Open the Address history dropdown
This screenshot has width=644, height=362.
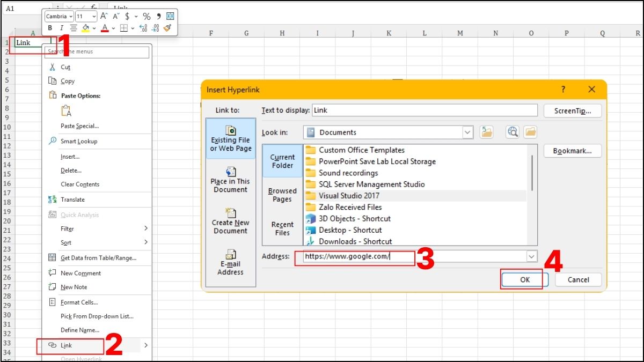pyautogui.click(x=531, y=256)
